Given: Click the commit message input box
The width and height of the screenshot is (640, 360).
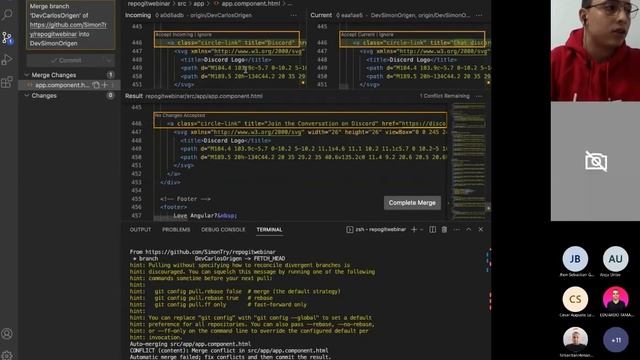Looking at the screenshot, I should pos(71,25).
